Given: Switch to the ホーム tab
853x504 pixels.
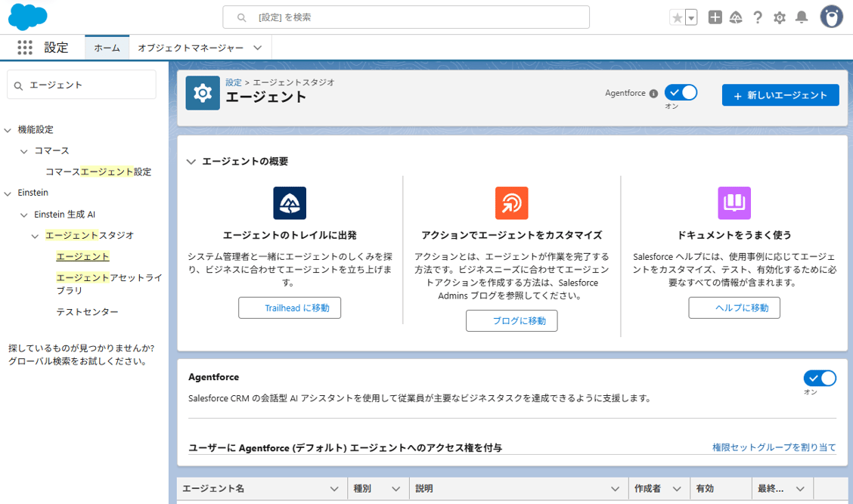Looking at the screenshot, I should point(107,48).
